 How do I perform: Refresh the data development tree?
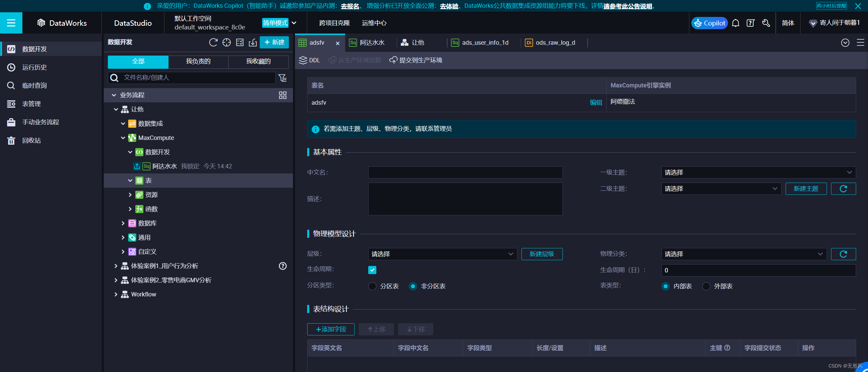(213, 42)
